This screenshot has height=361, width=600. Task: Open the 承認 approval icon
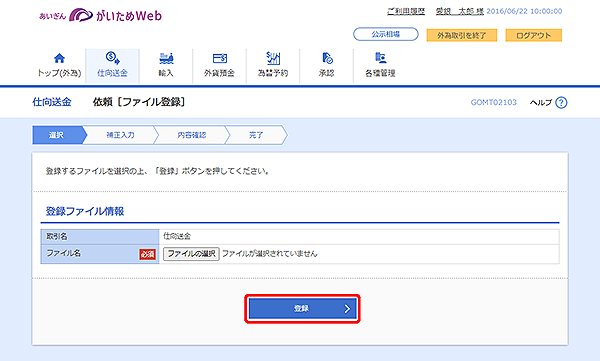point(327,58)
